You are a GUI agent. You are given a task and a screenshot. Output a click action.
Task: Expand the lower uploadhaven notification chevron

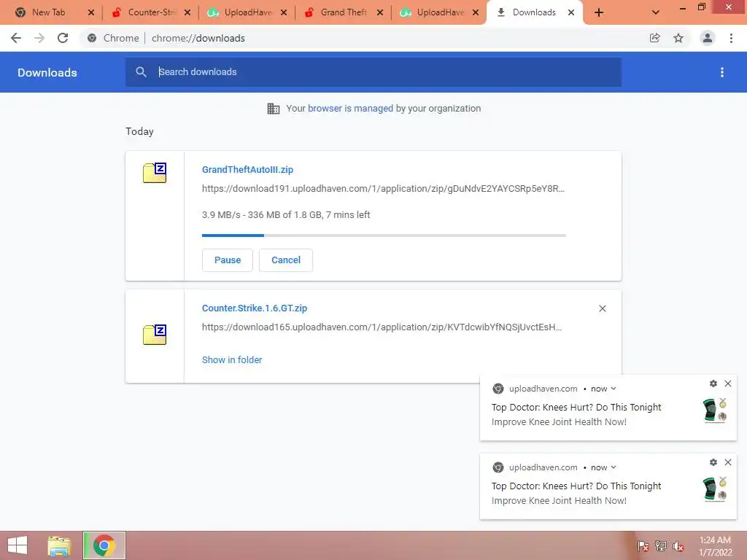pos(614,467)
